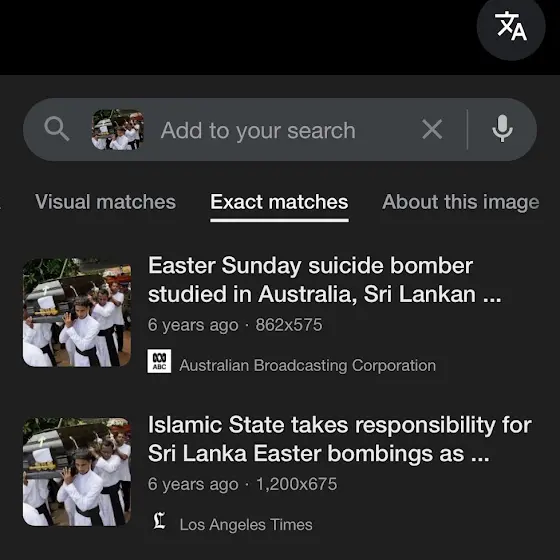This screenshot has height=560, width=560.
Task: Click the 862x575 image size text
Action: 289,325
